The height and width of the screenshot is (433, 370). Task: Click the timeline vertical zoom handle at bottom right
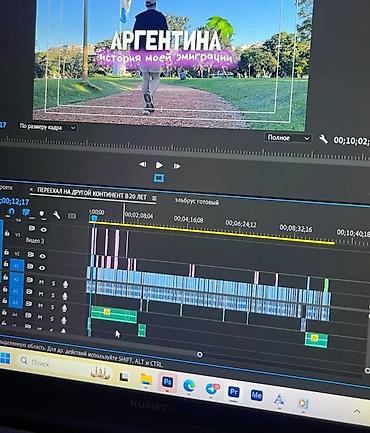[x=367, y=370]
